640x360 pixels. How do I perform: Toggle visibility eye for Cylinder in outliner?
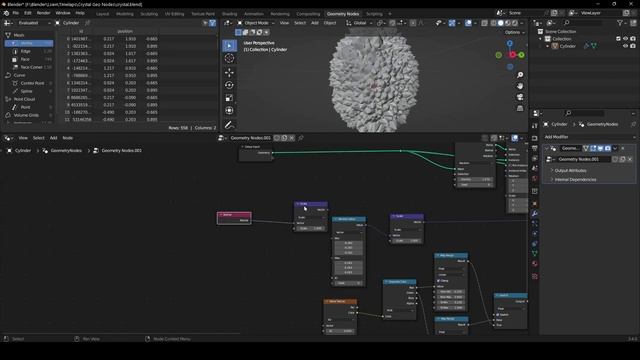tap(625, 46)
